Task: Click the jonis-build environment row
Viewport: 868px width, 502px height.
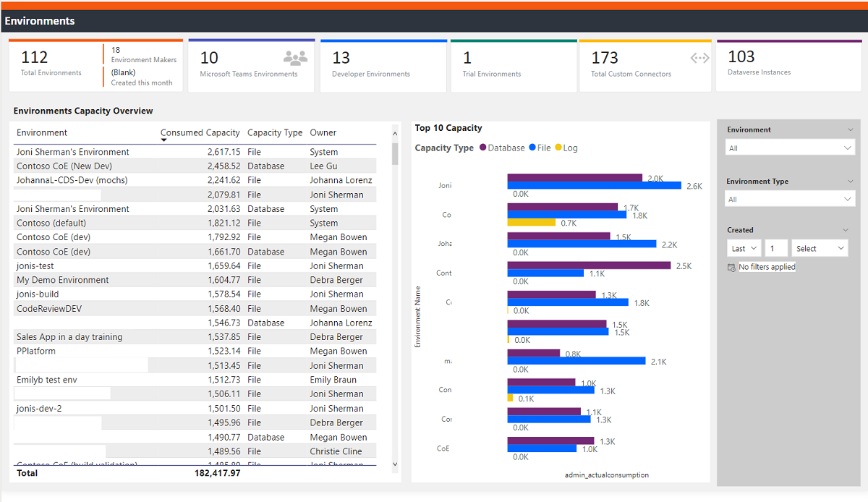Action: (x=195, y=294)
